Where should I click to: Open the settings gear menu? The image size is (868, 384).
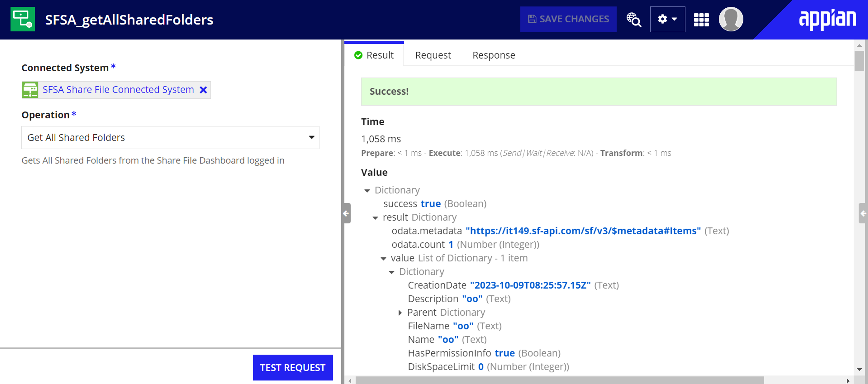tap(667, 19)
